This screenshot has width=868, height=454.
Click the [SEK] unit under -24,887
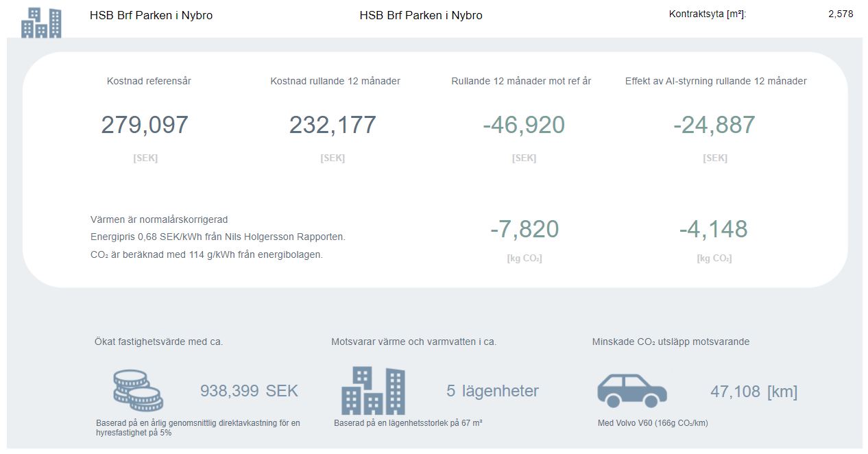[715, 158]
